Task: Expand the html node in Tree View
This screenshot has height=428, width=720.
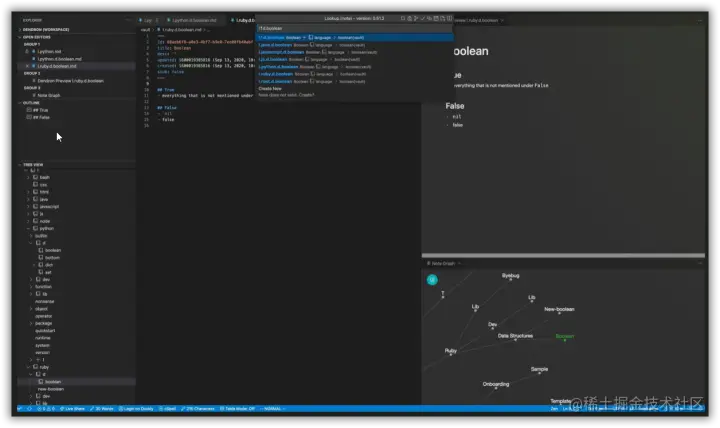Action: click(28, 192)
